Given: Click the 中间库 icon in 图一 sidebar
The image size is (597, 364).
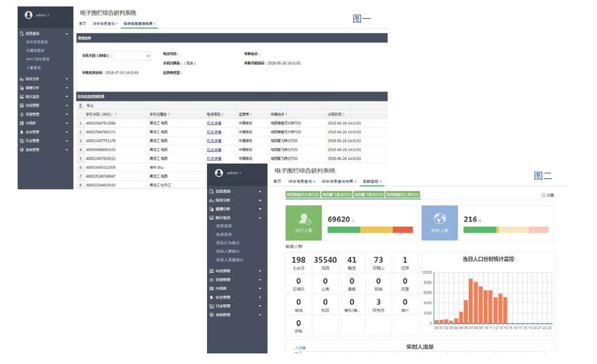Looking at the screenshot, I should tap(22, 123).
